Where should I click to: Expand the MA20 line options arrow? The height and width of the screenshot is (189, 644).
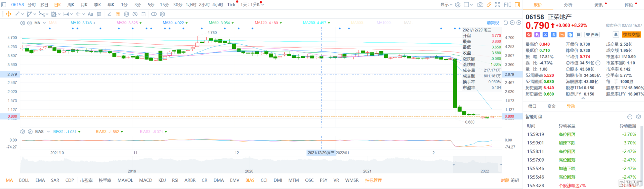point(141,23)
